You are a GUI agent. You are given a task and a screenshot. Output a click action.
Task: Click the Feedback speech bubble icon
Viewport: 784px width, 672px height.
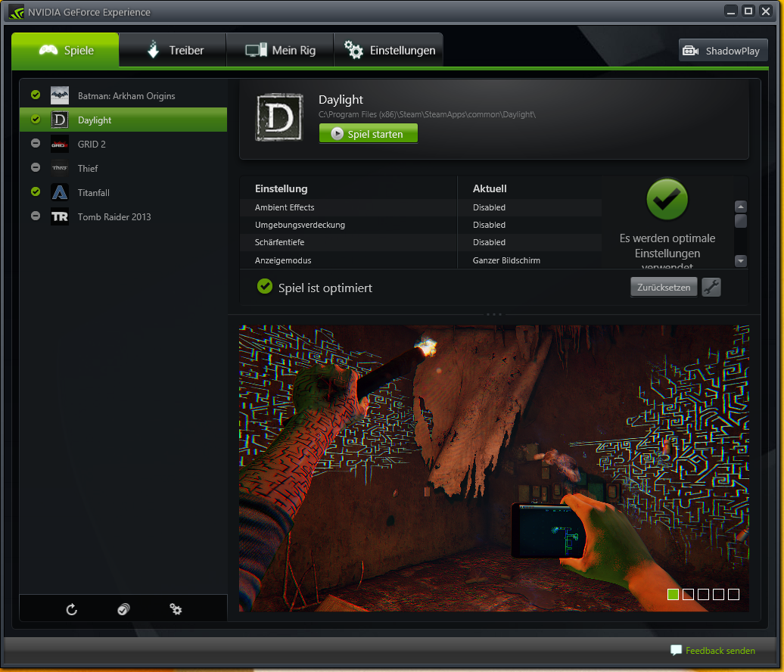pos(676,650)
